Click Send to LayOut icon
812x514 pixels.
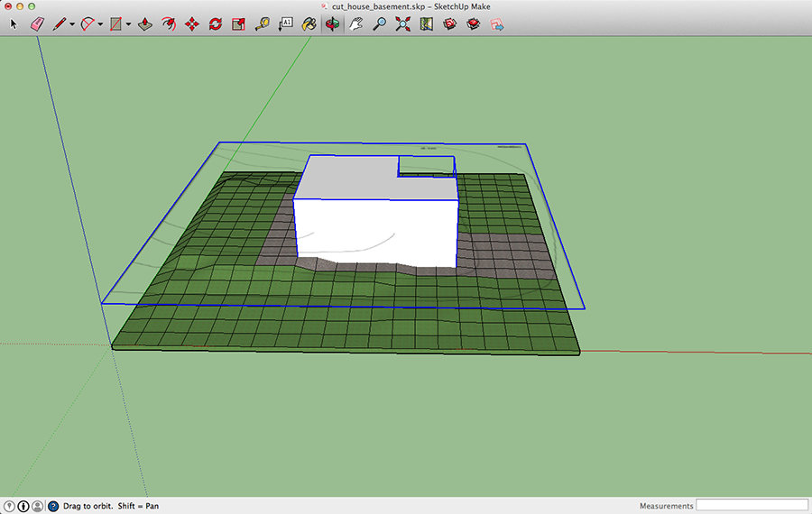coord(496,23)
